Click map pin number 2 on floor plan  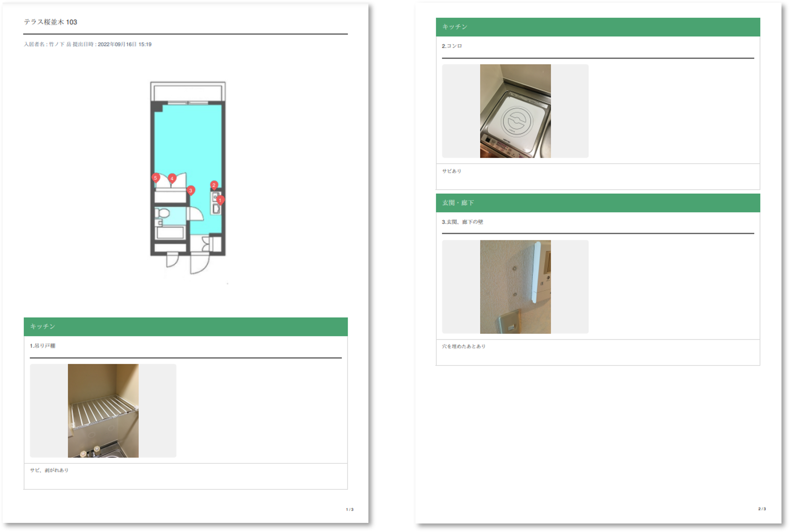[x=214, y=185]
